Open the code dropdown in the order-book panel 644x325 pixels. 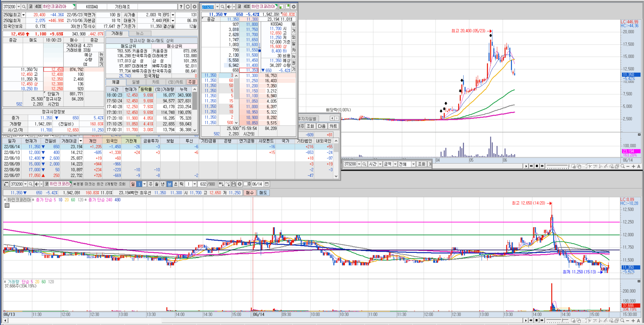[217, 7]
